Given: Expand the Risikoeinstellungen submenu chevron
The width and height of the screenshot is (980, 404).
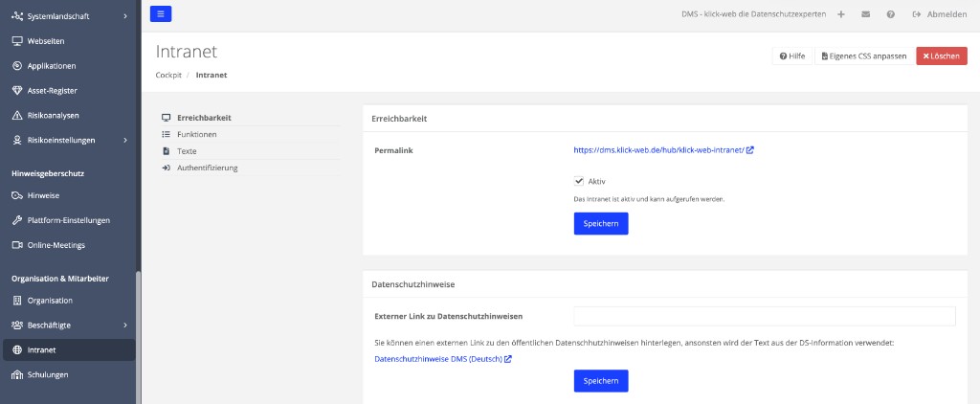Looking at the screenshot, I should click(125, 140).
